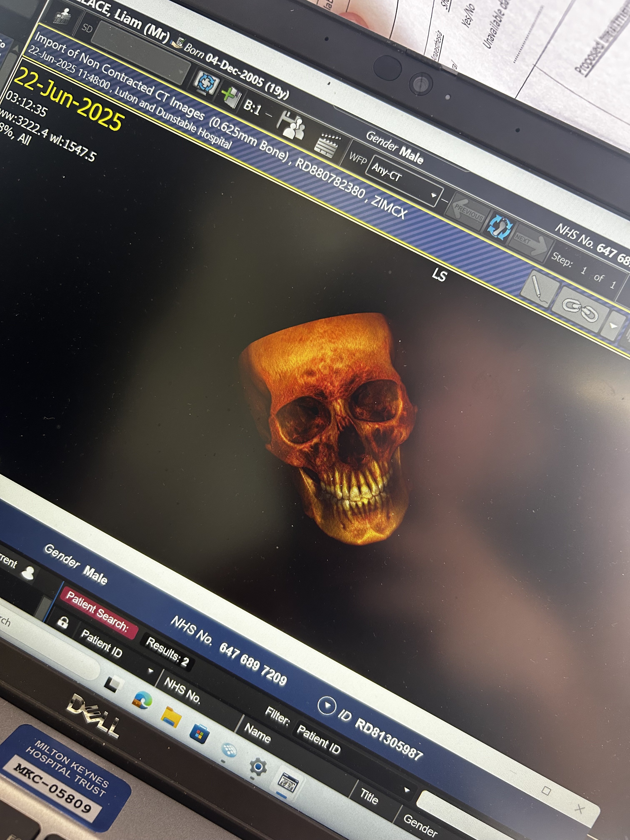Expand the WFP Any-CT dropdown

click(x=434, y=196)
